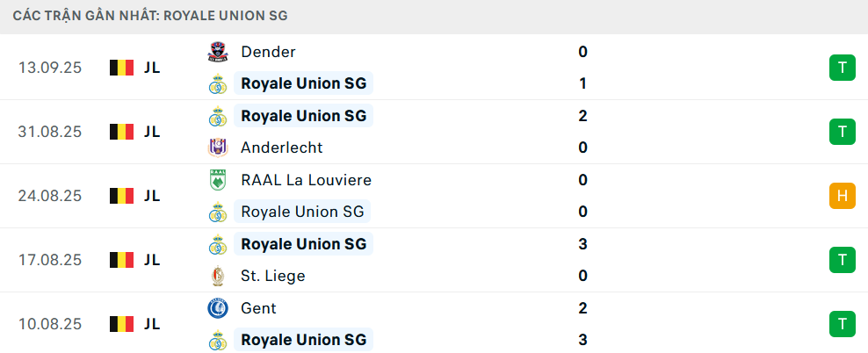The height and width of the screenshot is (353, 868).
Task: Click the Gent club crest icon
Action: pyautogui.click(x=217, y=308)
